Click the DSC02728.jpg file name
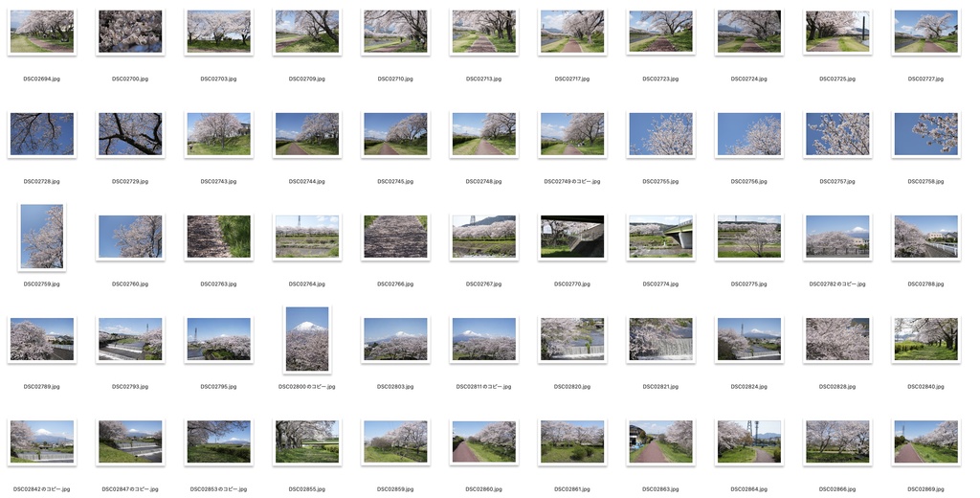 42,182
